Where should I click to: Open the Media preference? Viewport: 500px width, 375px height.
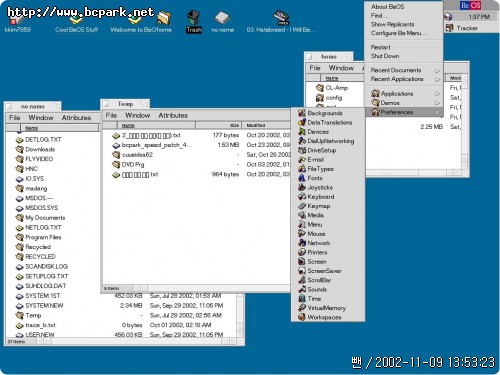(328, 215)
